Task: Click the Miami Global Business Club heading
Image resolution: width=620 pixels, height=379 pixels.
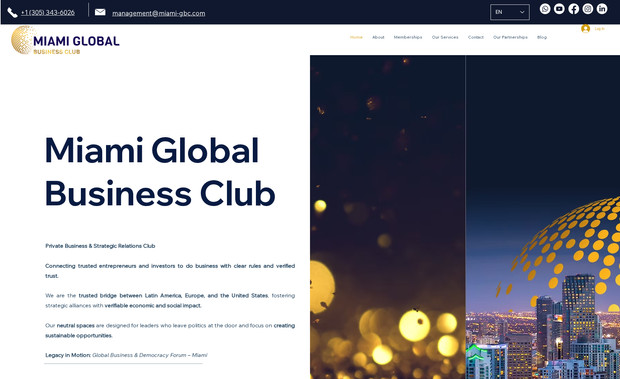Action: coord(160,172)
